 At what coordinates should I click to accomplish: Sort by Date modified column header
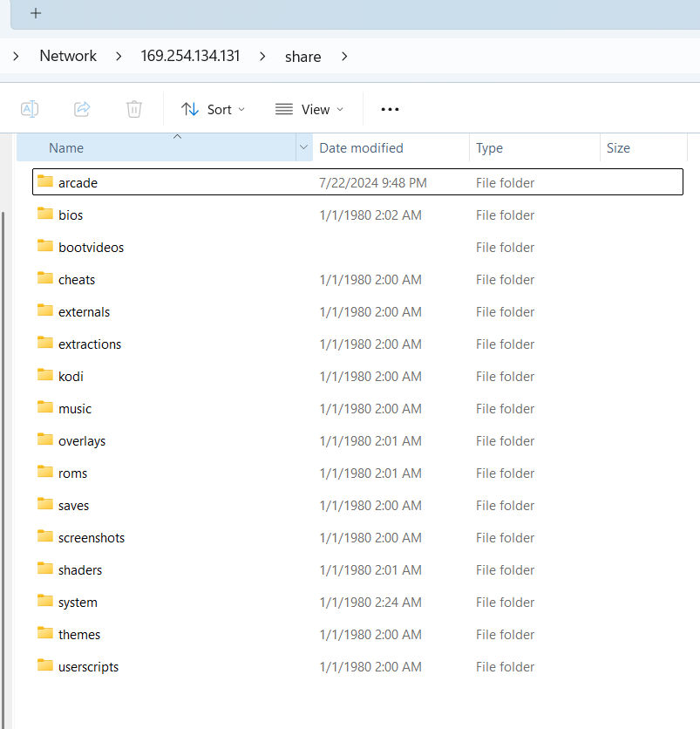pos(361,148)
